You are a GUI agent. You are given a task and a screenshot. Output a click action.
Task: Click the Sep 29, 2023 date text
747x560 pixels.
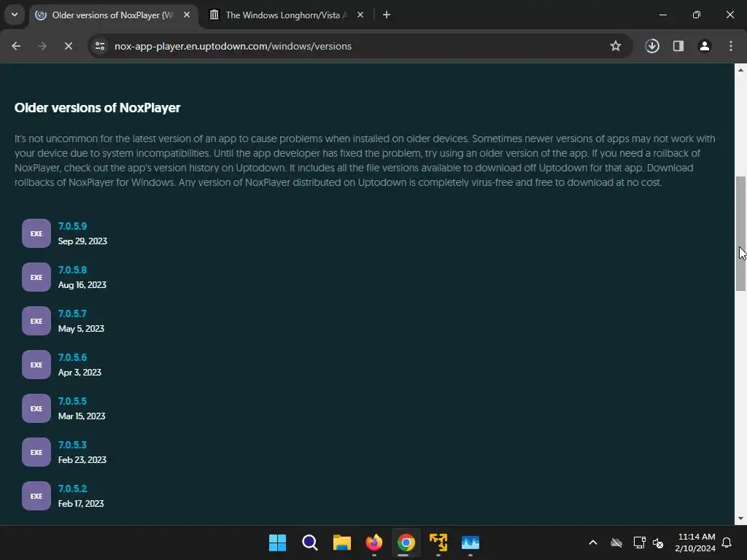click(x=82, y=241)
